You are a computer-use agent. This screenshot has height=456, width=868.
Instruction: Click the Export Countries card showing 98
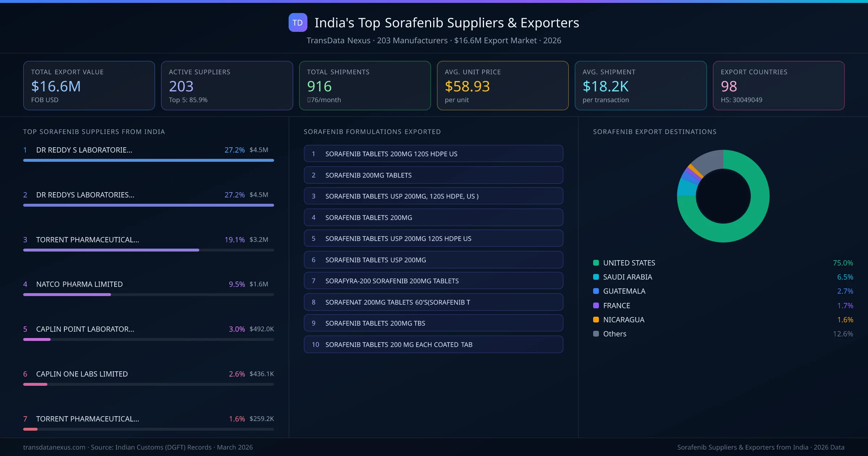click(779, 85)
